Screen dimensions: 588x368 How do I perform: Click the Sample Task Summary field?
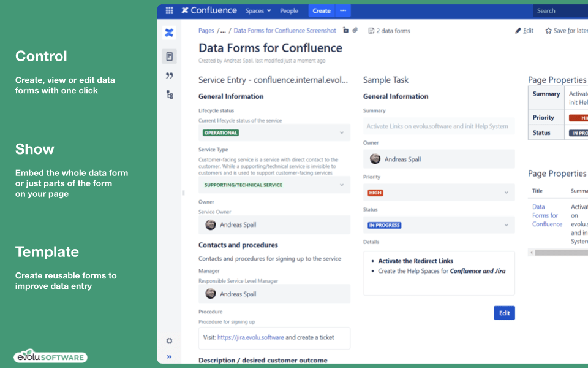click(439, 126)
